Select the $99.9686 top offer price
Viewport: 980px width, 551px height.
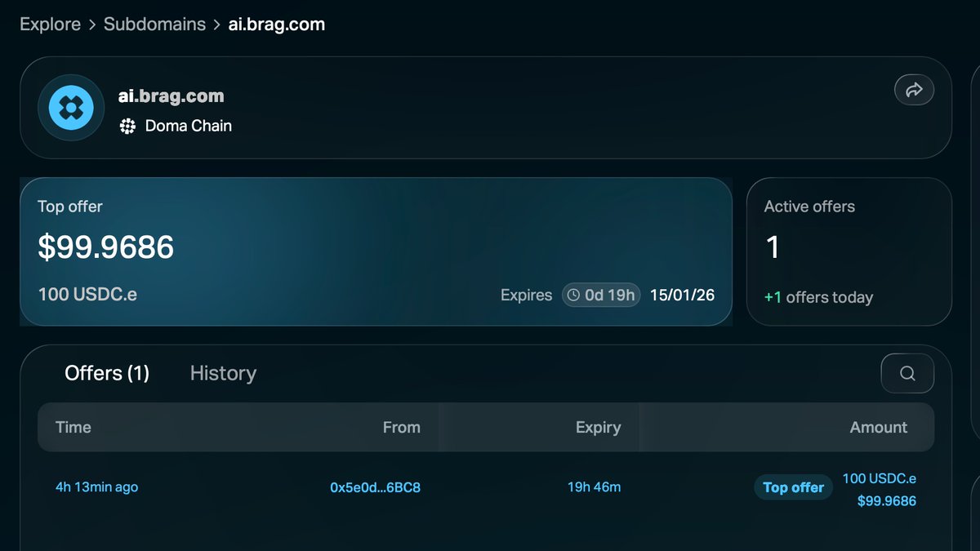(106, 247)
